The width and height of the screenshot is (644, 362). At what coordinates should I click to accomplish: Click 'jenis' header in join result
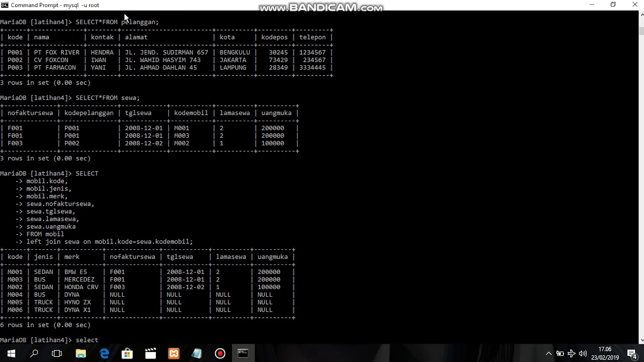pos(43,257)
